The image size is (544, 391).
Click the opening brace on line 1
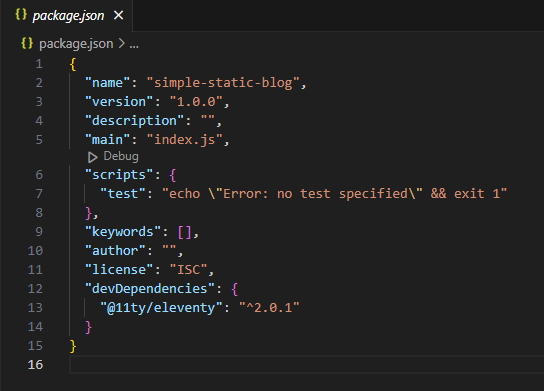(73, 65)
